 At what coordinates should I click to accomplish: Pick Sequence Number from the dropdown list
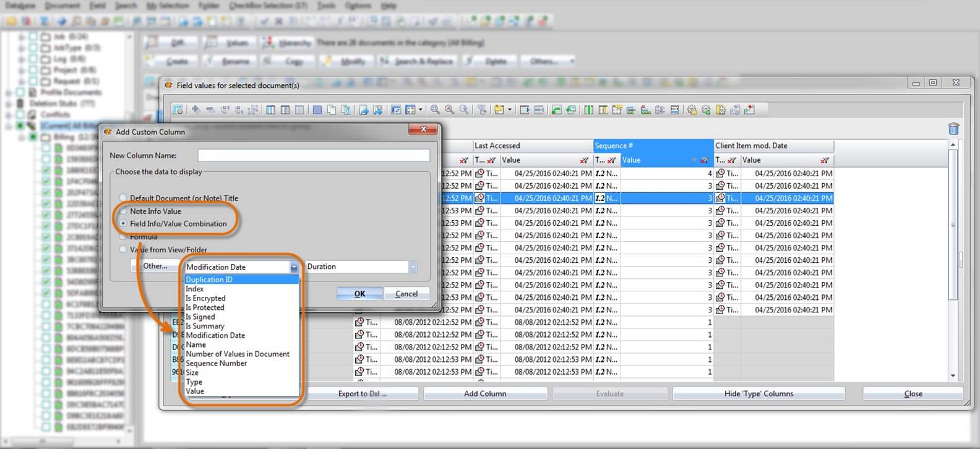217,363
